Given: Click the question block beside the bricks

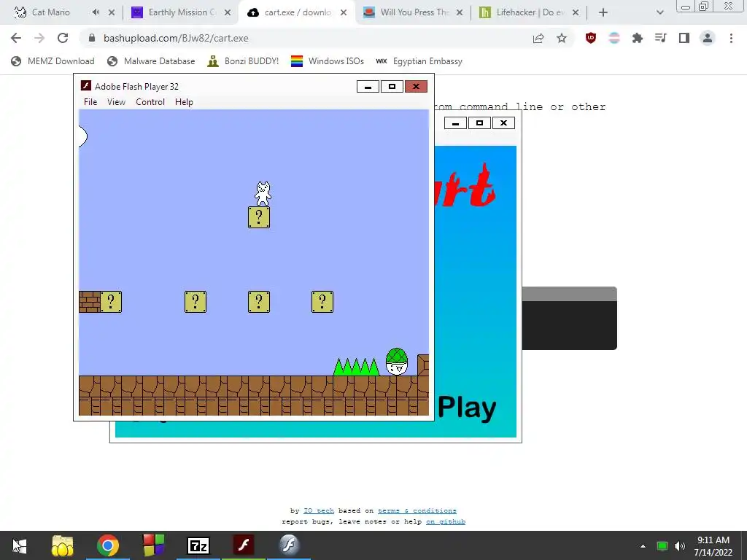Looking at the screenshot, I should point(111,302).
